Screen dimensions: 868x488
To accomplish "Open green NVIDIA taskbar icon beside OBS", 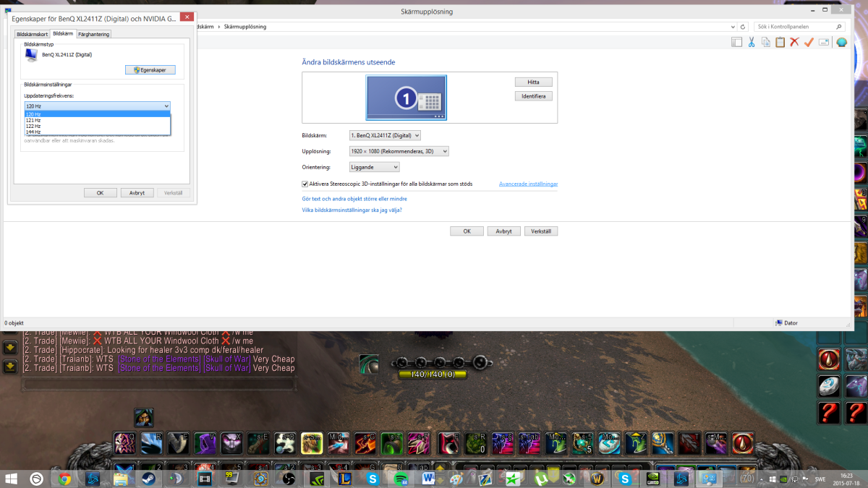I will click(316, 479).
